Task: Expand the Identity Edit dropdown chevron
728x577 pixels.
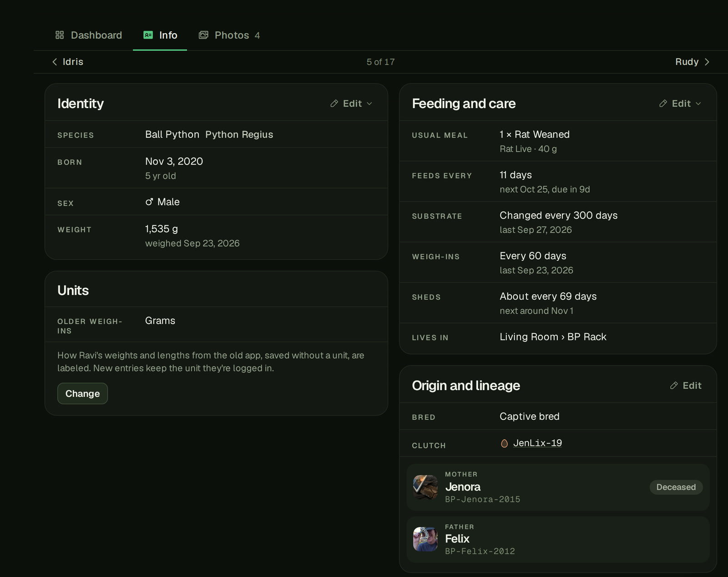Action: 369,104
